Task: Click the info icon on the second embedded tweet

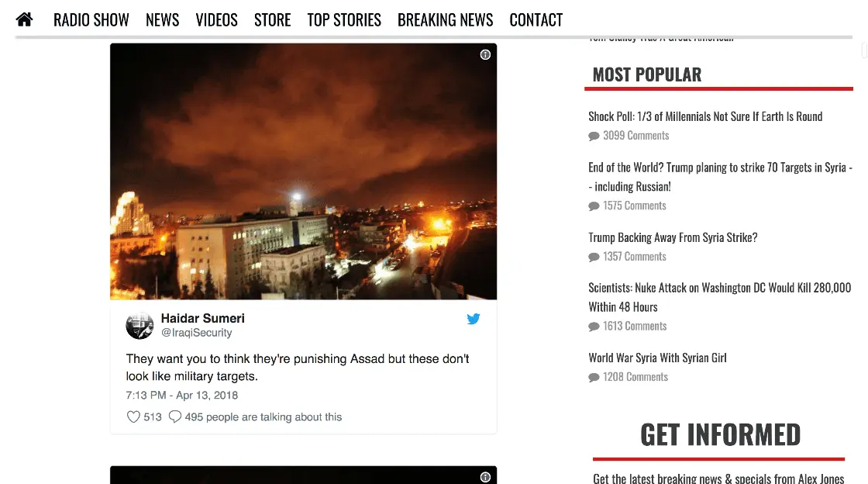Action: coord(485,477)
